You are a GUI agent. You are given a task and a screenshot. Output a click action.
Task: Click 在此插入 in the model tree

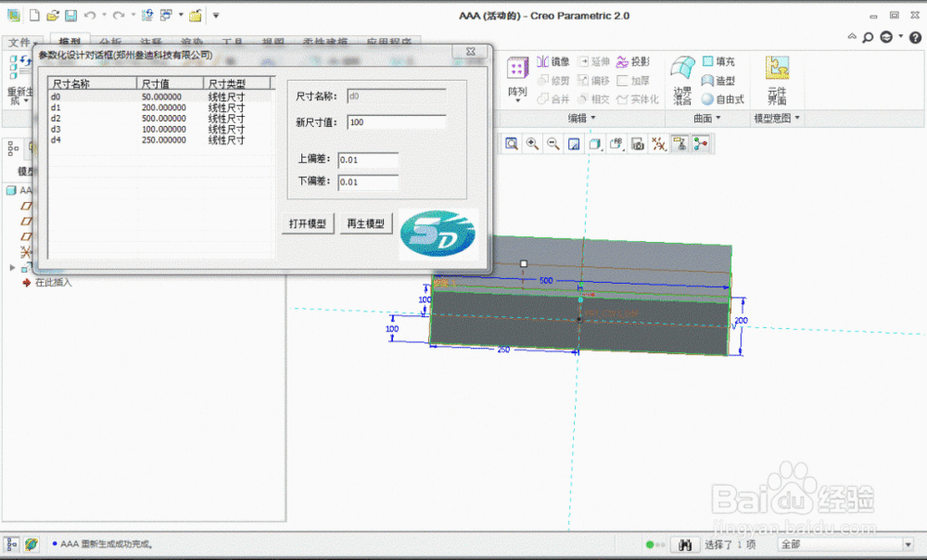click(x=53, y=283)
